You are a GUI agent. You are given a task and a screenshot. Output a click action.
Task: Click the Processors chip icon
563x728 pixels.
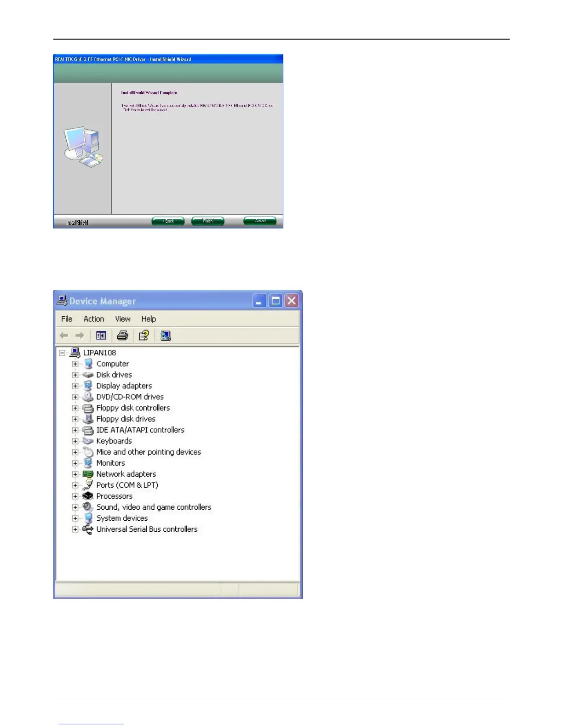[x=88, y=496]
